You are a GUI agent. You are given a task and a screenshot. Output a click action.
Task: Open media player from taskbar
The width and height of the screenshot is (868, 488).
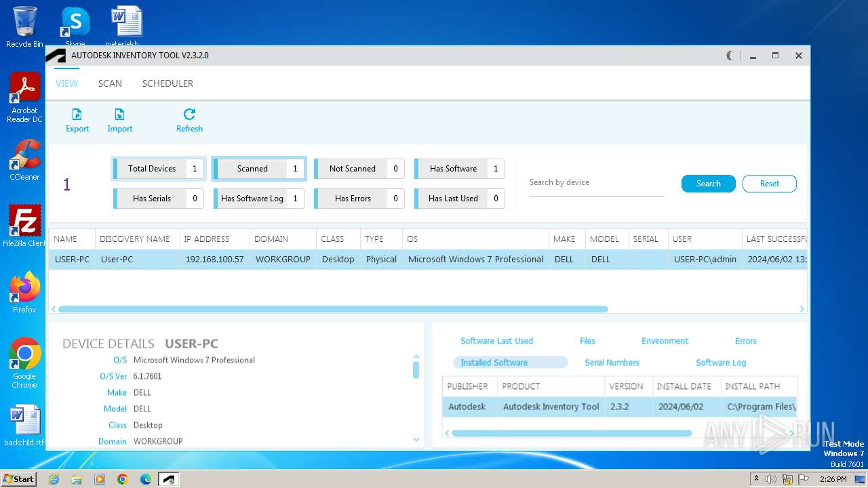tap(100, 479)
